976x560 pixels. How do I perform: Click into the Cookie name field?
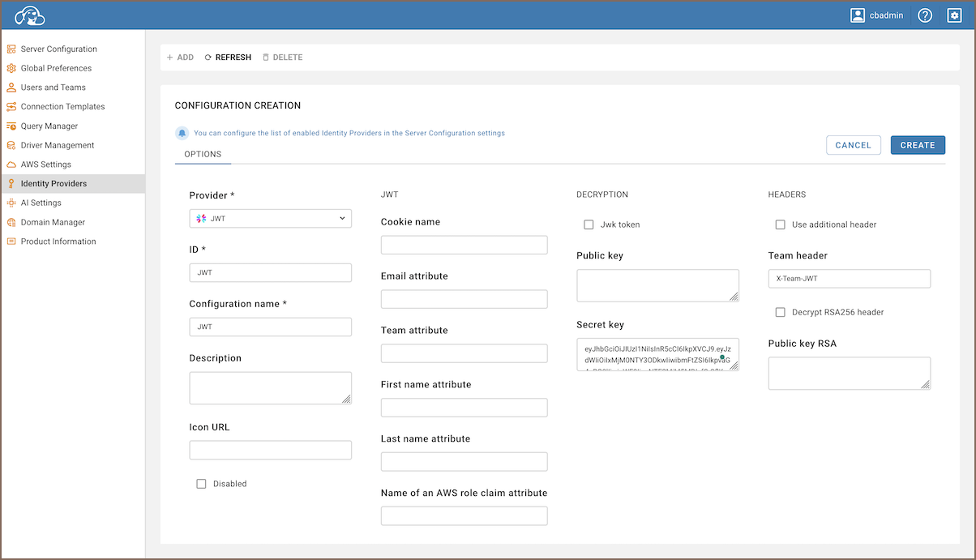pyautogui.click(x=464, y=245)
